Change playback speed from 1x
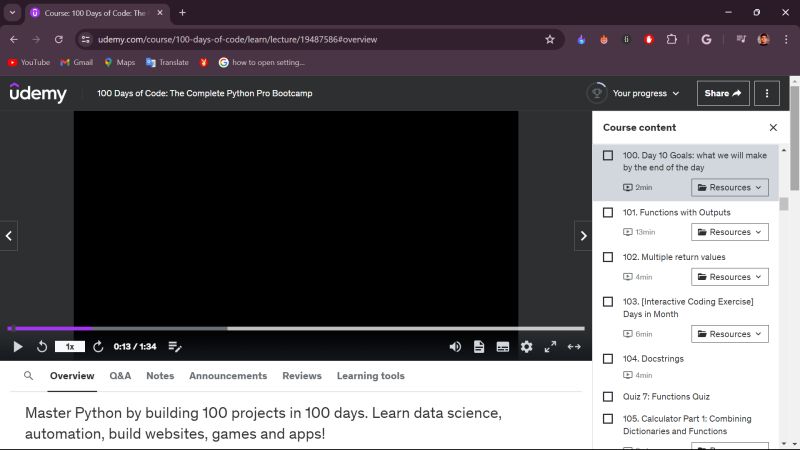 point(69,347)
